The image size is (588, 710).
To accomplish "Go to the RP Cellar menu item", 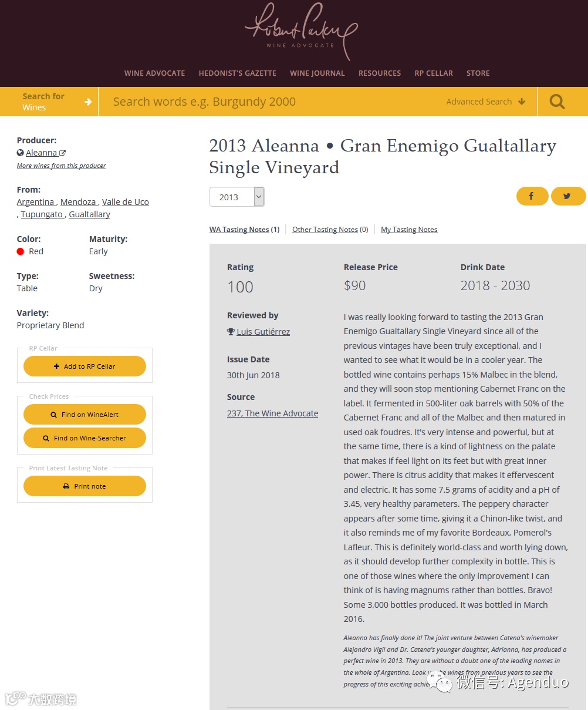I will tap(434, 73).
